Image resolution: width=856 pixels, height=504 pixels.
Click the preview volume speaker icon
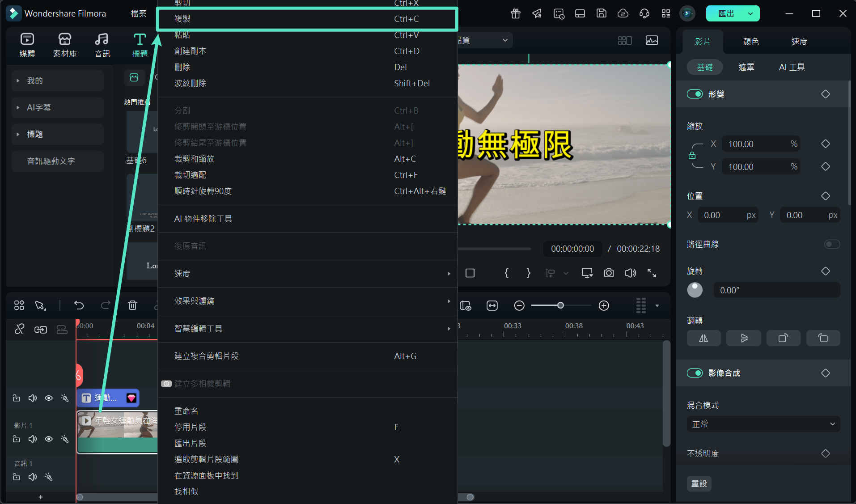630,273
